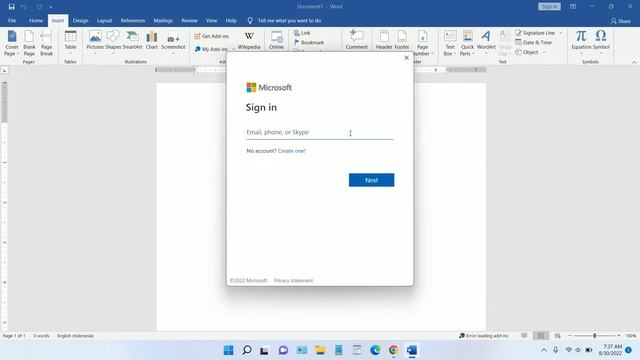Open the Mailings tab
The image size is (640, 360).
point(163,20)
